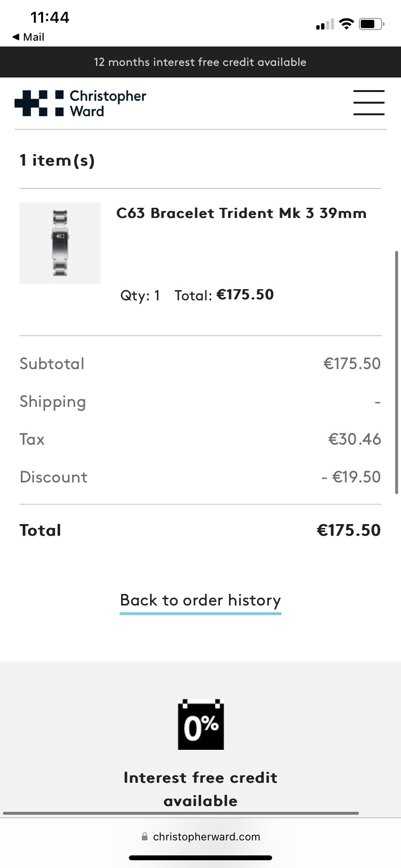Tap the 12 months interest free banner
401x868 pixels.
click(x=200, y=62)
